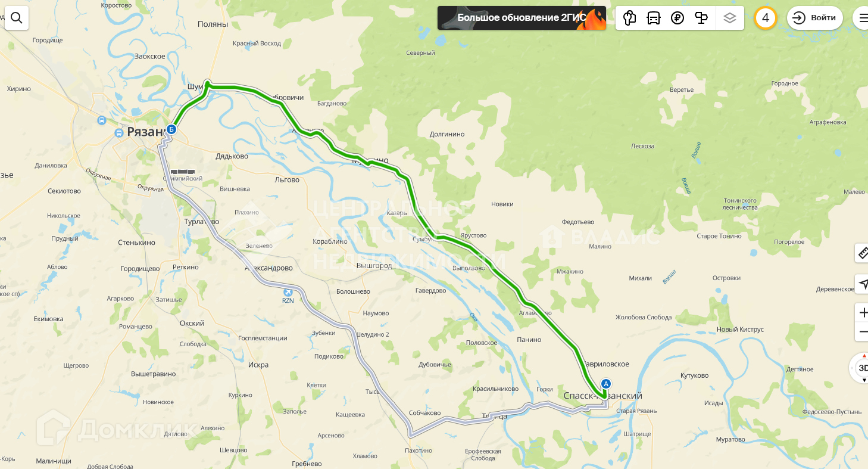Click the orange circle number 4 indicator
This screenshot has height=469, width=868.
766,18
